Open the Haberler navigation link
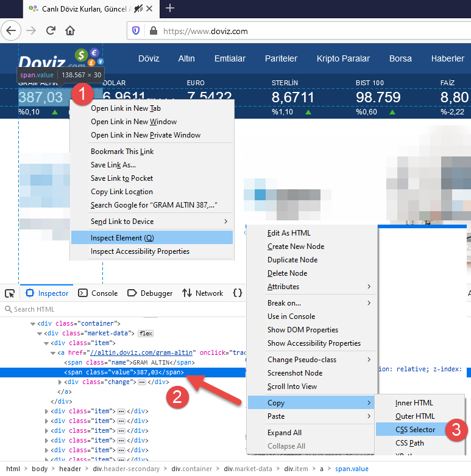This screenshot has height=476, width=471. pyautogui.click(x=448, y=58)
